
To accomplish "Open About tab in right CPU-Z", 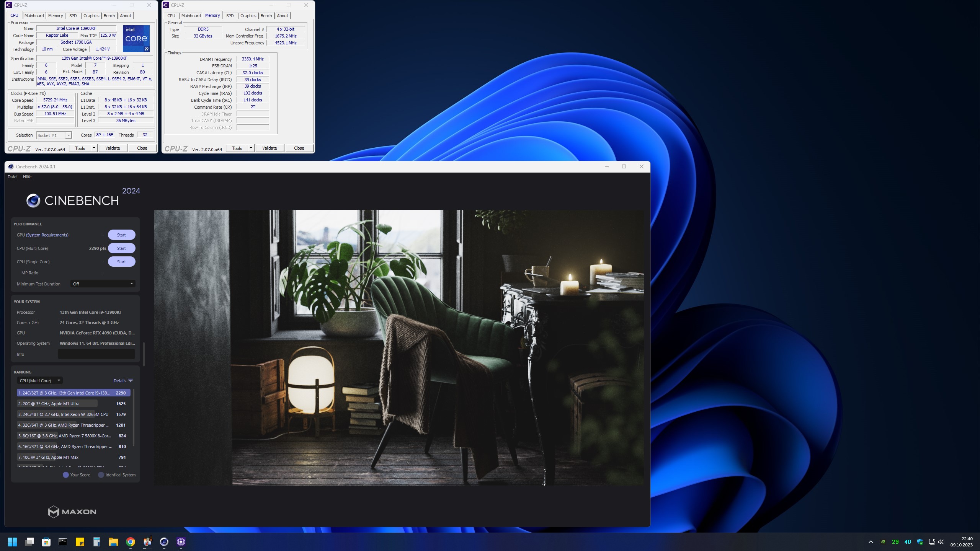I will (283, 16).
